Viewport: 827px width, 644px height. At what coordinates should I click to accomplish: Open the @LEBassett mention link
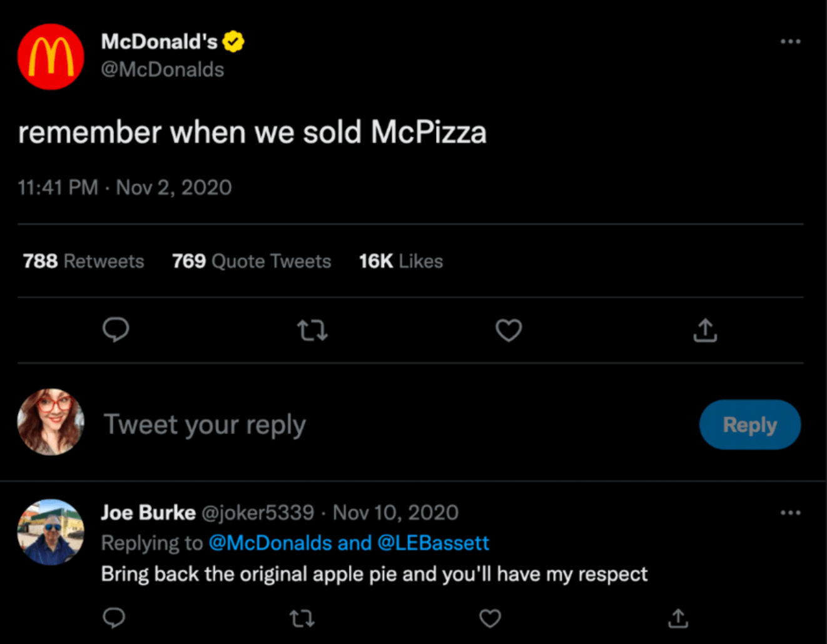[433, 543]
